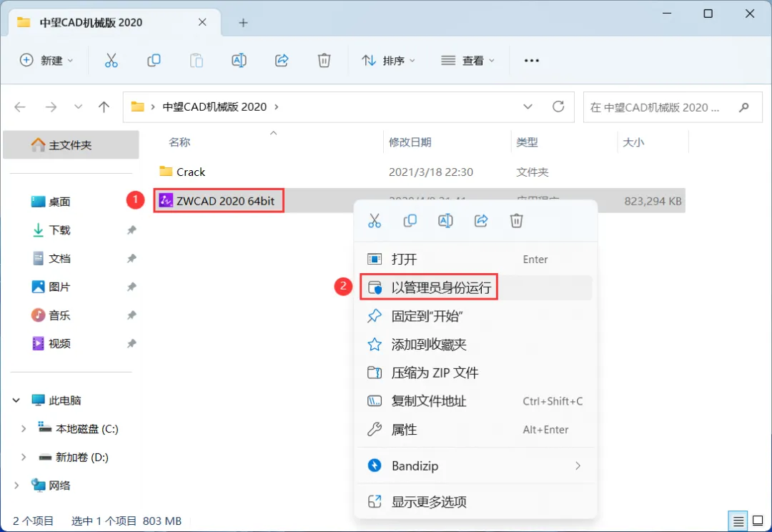Close the 中望CAD机械版 2020 tab

pyautogui.click(x=202, y=22)
